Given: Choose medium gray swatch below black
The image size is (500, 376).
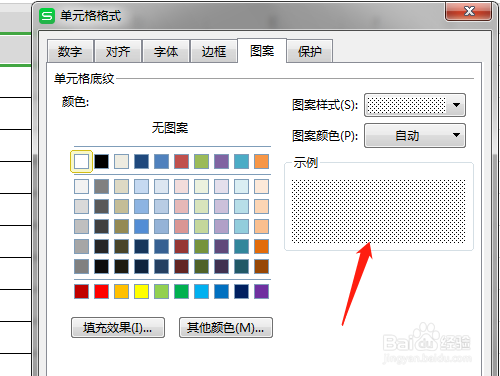Looking at the screenshot, I should click(101, 186).
